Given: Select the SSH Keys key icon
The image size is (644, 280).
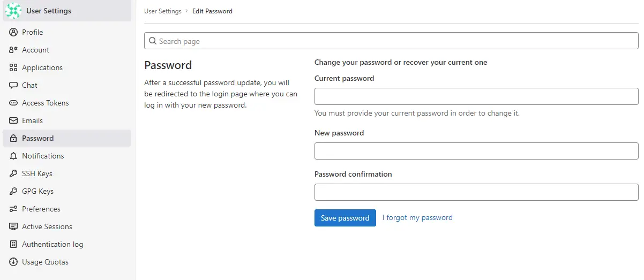Looking at the screenshot, I should pyautogui.click(x=13, y=173).
